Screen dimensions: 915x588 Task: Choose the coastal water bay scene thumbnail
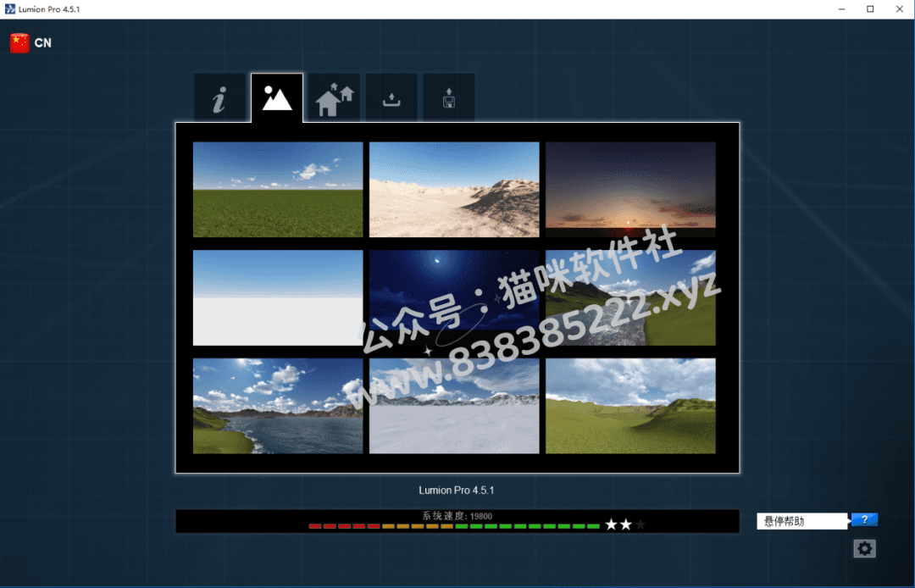(278, 406)
